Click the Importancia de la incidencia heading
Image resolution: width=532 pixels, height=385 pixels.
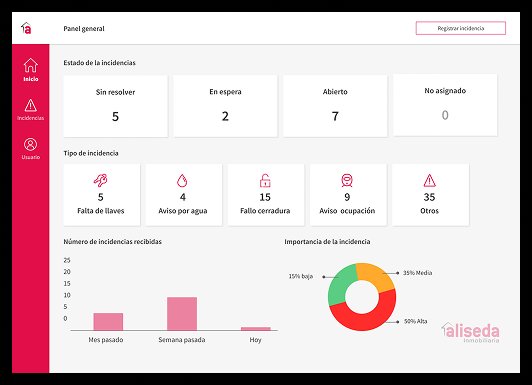point(327,242)
